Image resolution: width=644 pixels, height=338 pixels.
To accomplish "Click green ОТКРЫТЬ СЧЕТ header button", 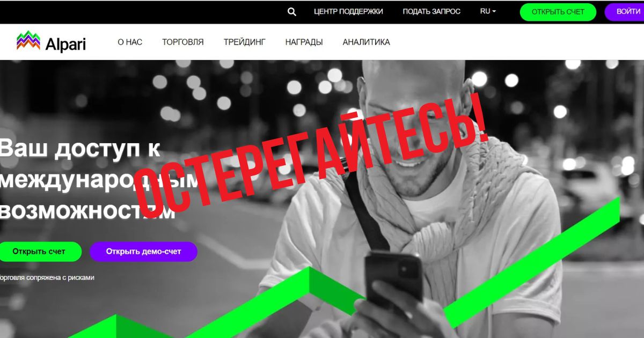I will (558, 12).
